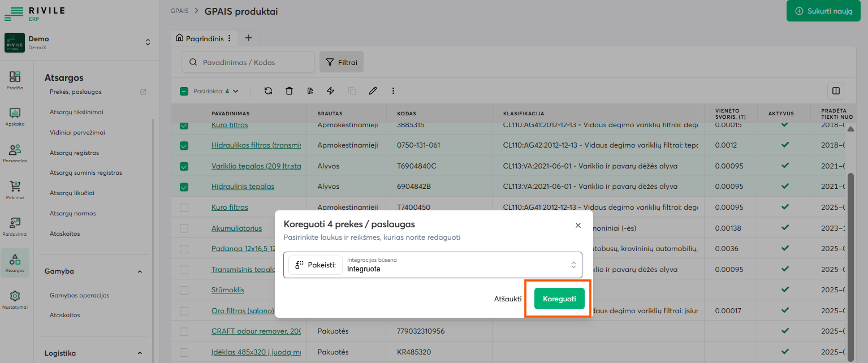868x363 pixels.
Task: Click Atšaukti to cancel editing
Action: 507,299
